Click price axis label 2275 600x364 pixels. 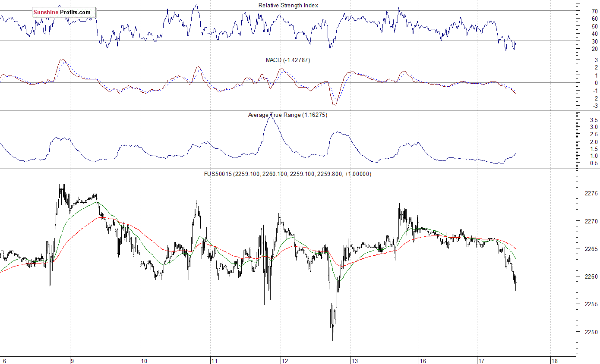tap(592, 193)
